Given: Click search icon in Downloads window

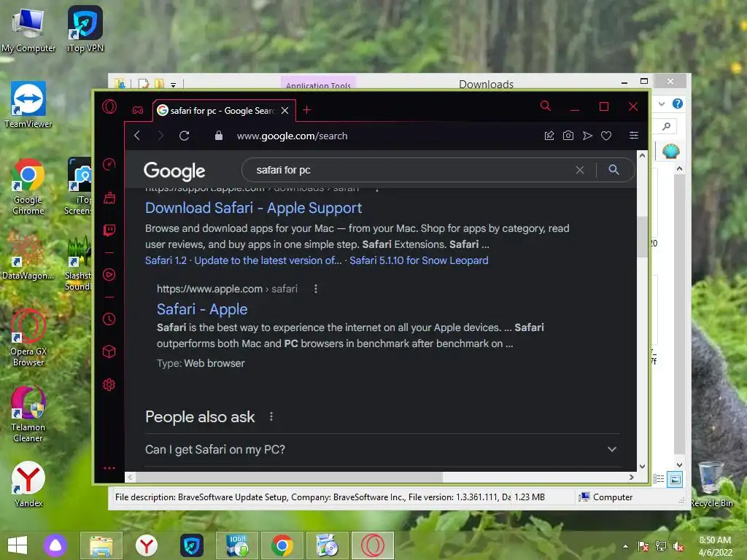Looking at the screenshot, I should coord(667,126).
